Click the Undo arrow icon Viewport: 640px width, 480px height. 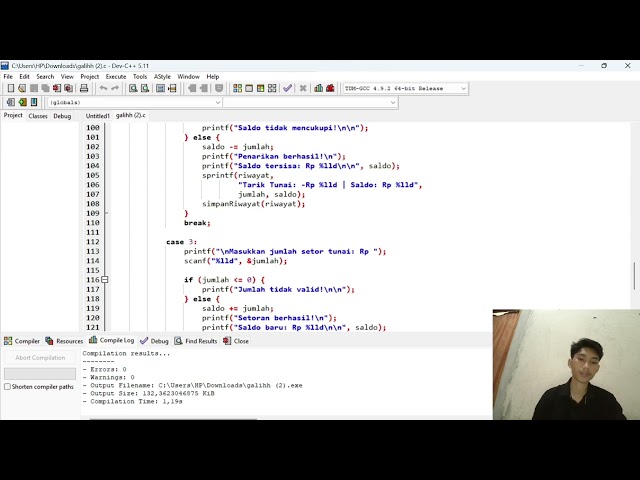[103, 88]
